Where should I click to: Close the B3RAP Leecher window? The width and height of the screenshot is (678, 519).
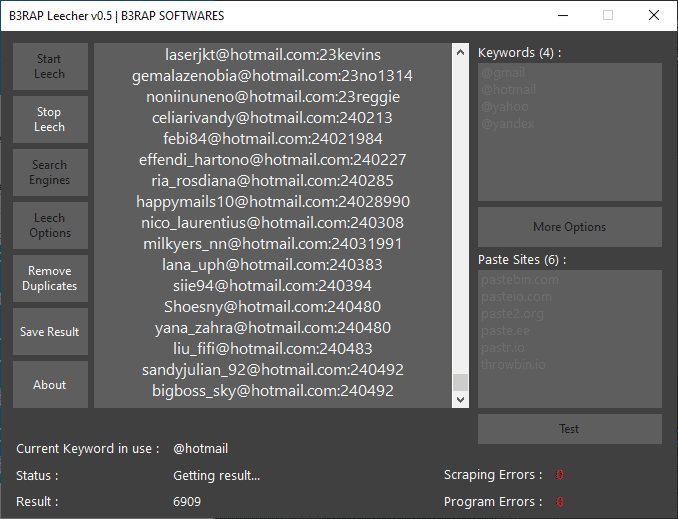[654, 16]
